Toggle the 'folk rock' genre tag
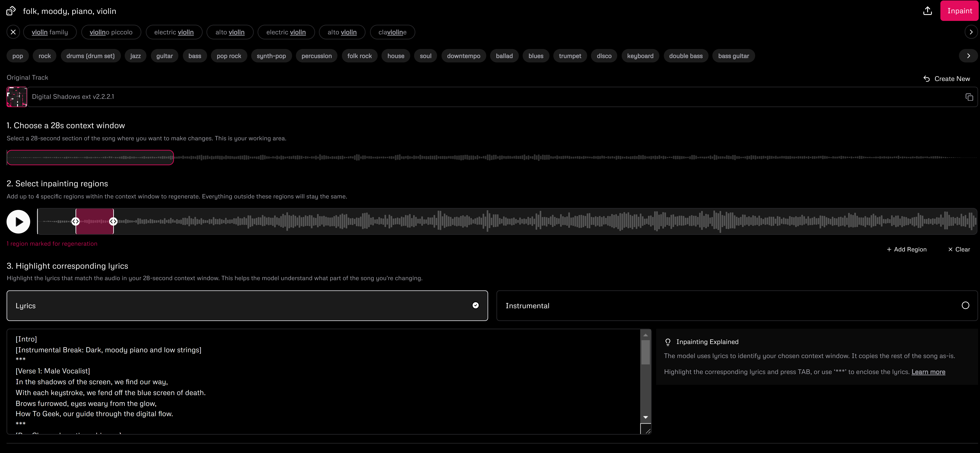The image size is (980, 453). click(x=359, y=56)
